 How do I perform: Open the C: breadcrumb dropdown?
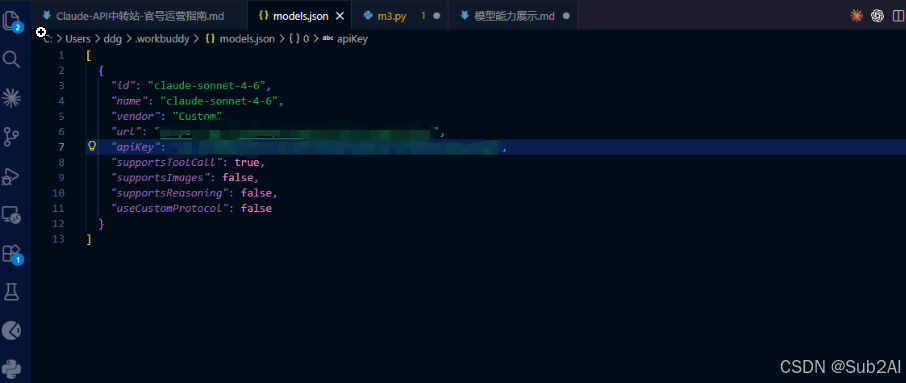[x=49, y=39]
